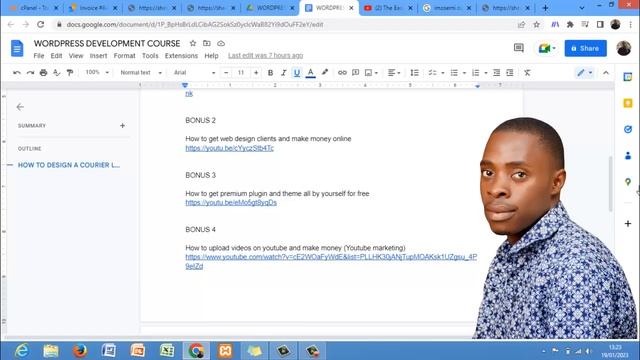Open the Edit menu
The height and width of the screenshot is (360, 640).
(x=56, y=56)
